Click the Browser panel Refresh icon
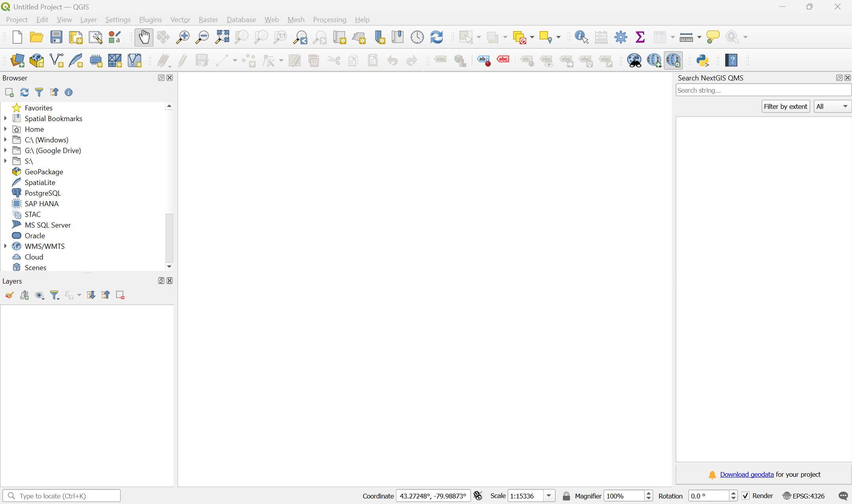 (x=24, y=92)
